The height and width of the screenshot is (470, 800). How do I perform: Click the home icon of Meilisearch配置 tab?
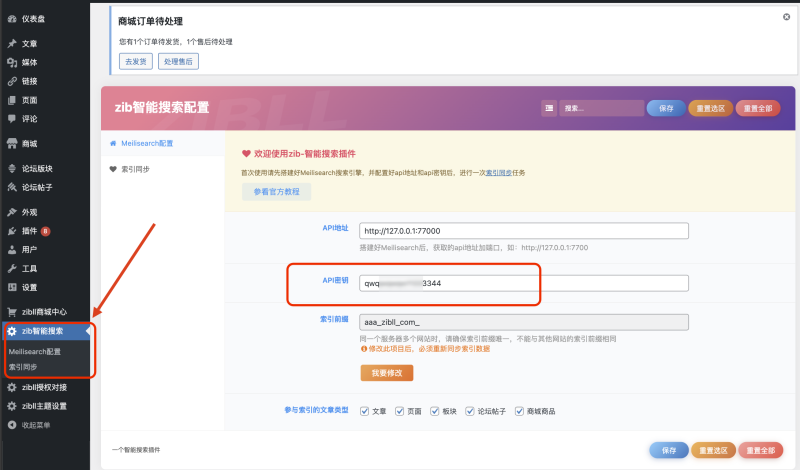(113, 143)
